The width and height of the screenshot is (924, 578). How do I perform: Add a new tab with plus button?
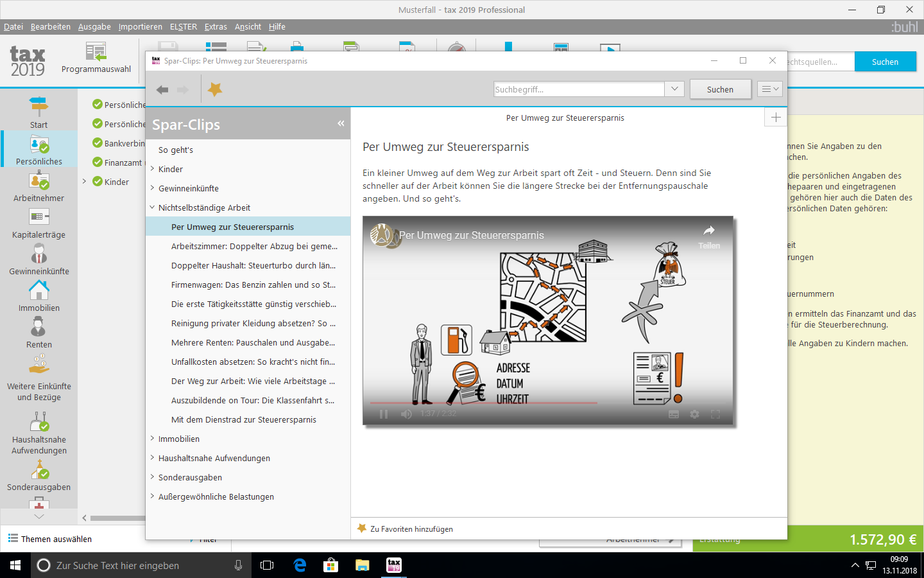776,118
